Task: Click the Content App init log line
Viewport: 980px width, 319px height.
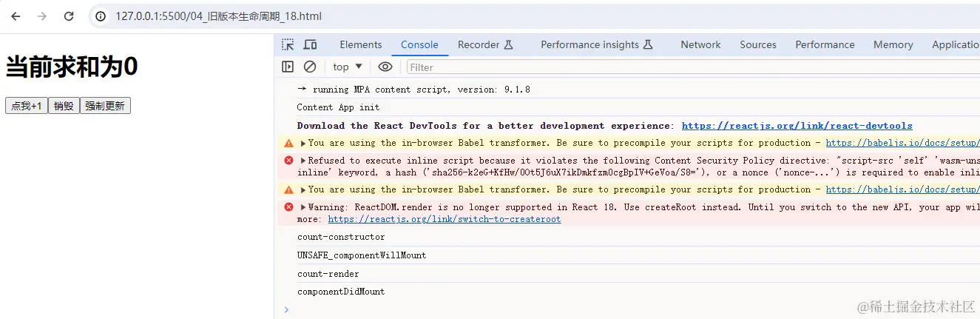Action: click(338, 107)
